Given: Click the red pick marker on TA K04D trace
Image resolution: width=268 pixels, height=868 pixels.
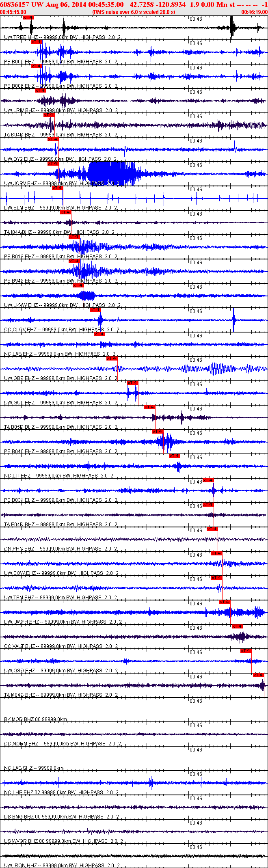Looking at the screenshot, I should point(49,115).
